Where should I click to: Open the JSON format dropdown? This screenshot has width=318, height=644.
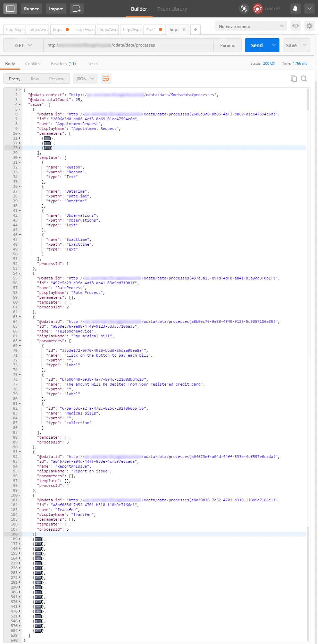[x=85, y=79]
